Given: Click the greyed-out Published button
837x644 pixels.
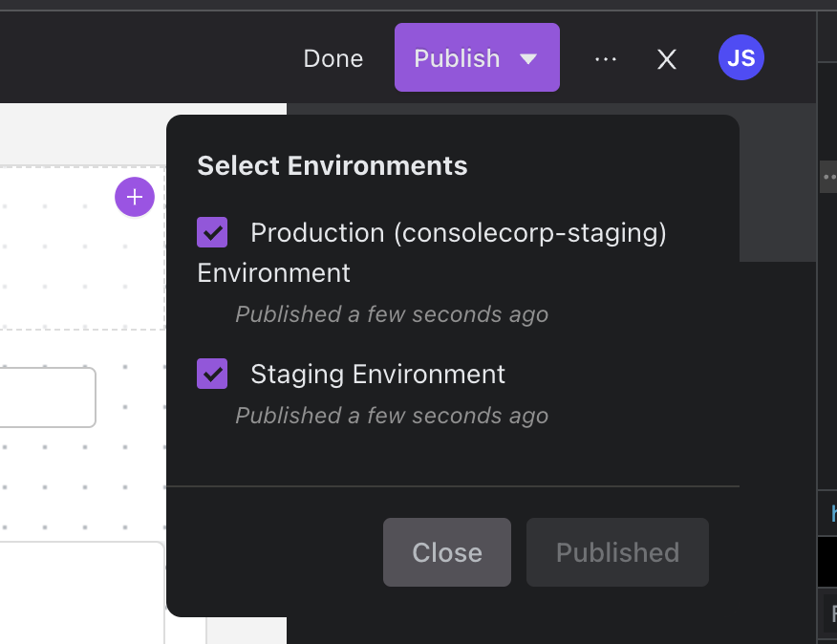Looking at the screenshot, I should [617, 552].
